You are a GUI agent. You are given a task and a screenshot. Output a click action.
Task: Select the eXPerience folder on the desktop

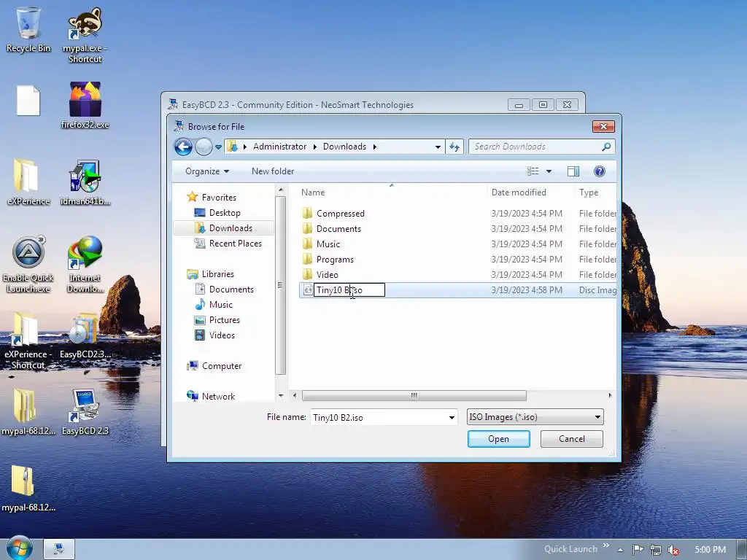coord(28,182)
